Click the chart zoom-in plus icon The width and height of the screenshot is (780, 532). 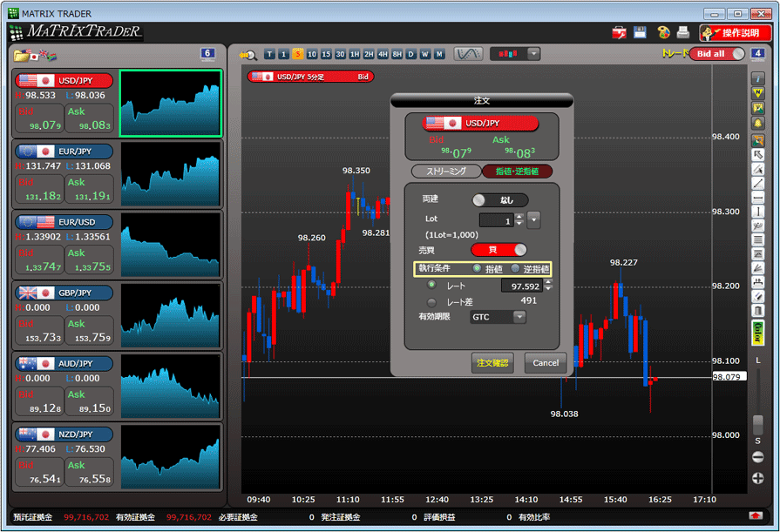point(757,478)
